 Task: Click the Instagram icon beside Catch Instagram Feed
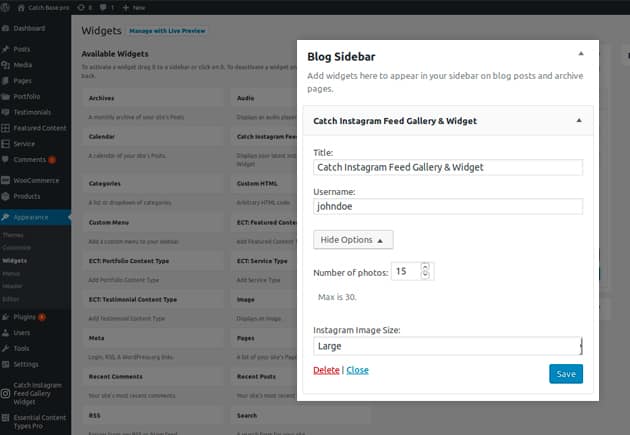[x=5, y=394]
